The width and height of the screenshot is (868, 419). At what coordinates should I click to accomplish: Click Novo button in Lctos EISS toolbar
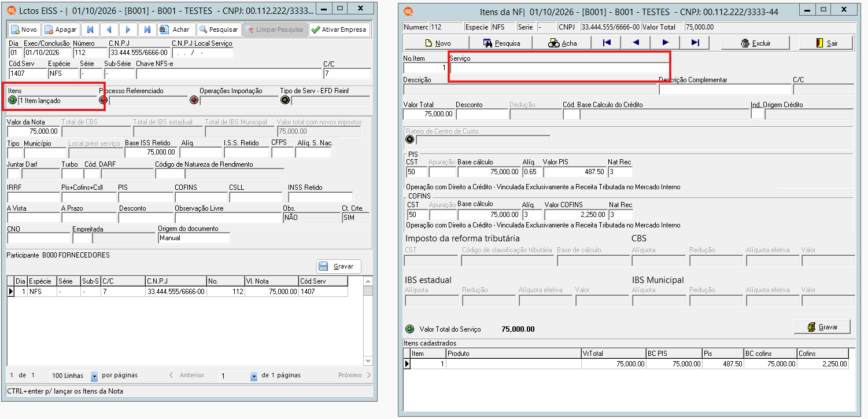24,30
